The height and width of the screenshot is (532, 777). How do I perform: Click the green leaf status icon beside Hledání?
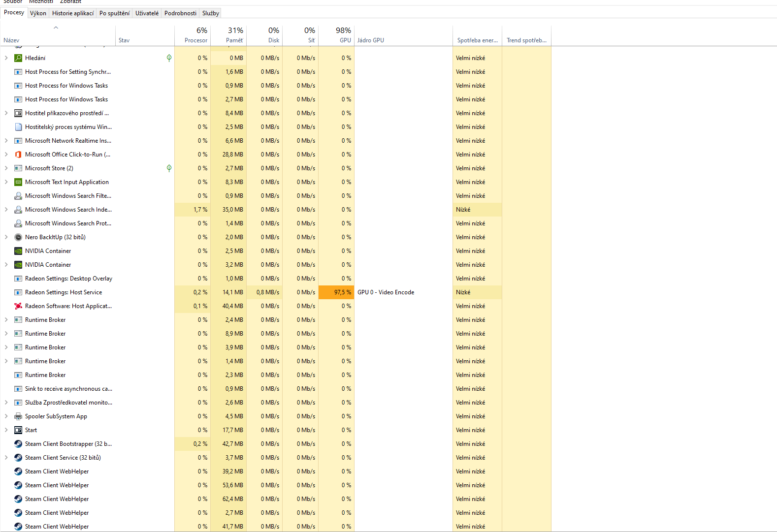pyautogui.click(x=169, y=58)
